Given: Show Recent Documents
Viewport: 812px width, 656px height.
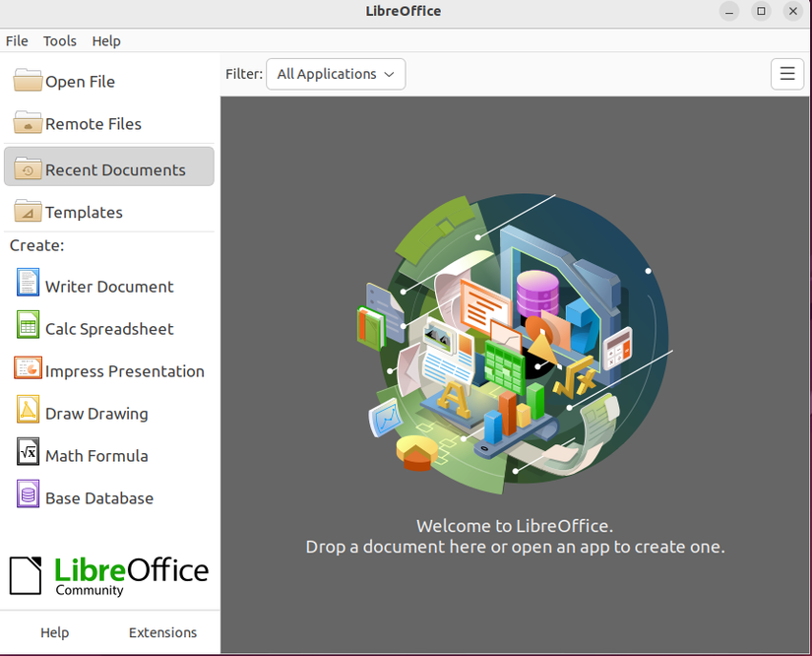Looking at the screenshot, I should click(114, 168).
